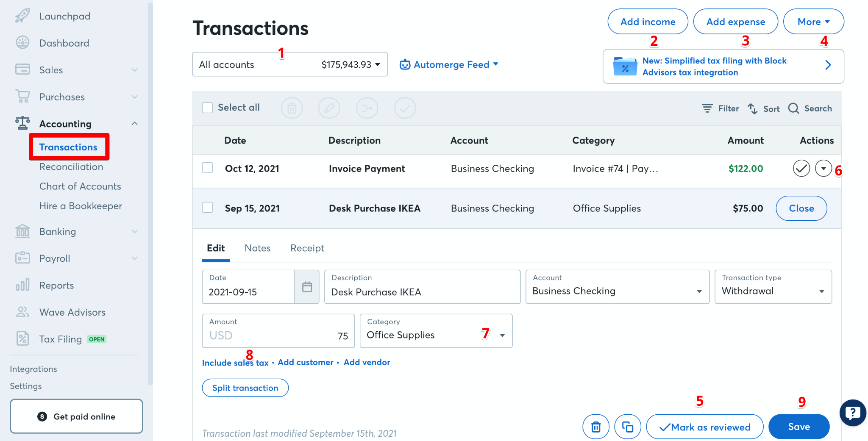This screenshot has height=441, width=868.
Task: Click the Sort arrows icon
Action: (x=753, y=108)
